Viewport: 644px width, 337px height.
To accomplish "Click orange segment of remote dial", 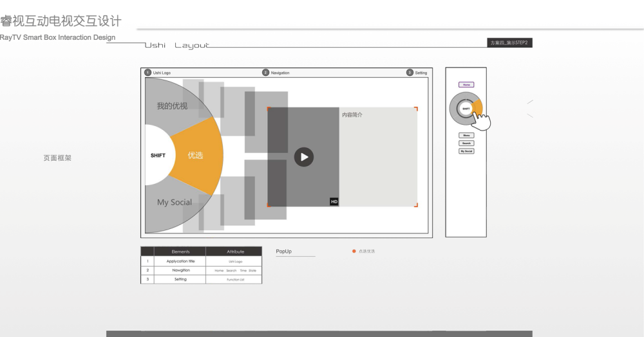I will [478, 107].
